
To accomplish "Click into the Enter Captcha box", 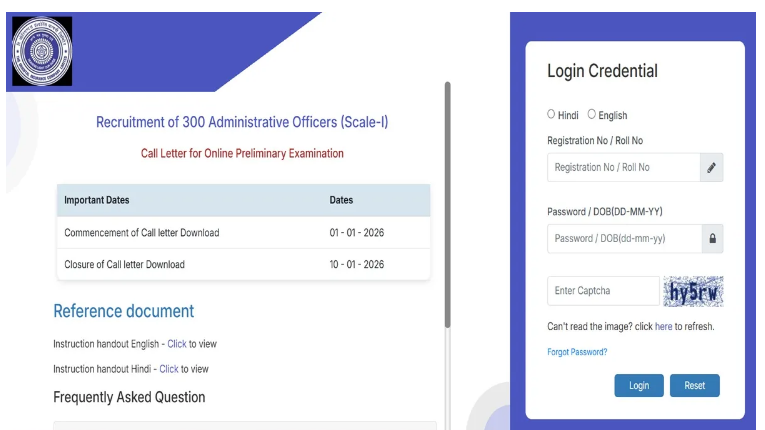I will pyautogui.click(x=603, y=291).
